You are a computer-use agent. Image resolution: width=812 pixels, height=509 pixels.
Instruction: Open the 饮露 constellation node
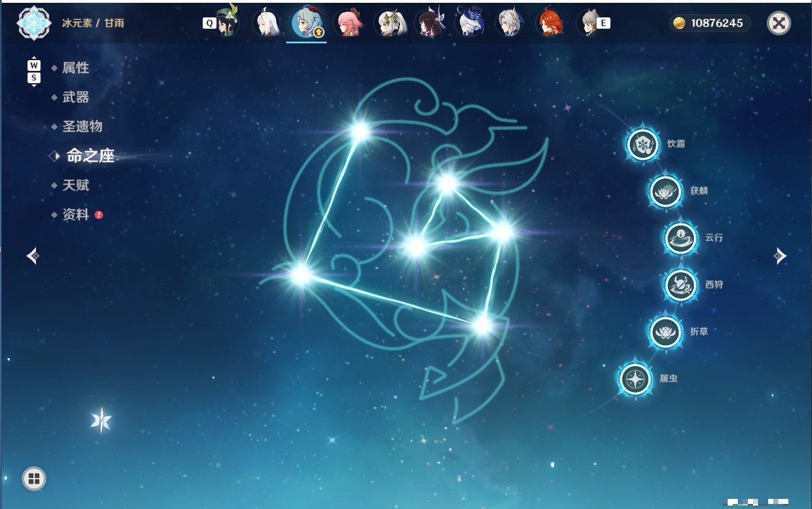pos(643,145)
